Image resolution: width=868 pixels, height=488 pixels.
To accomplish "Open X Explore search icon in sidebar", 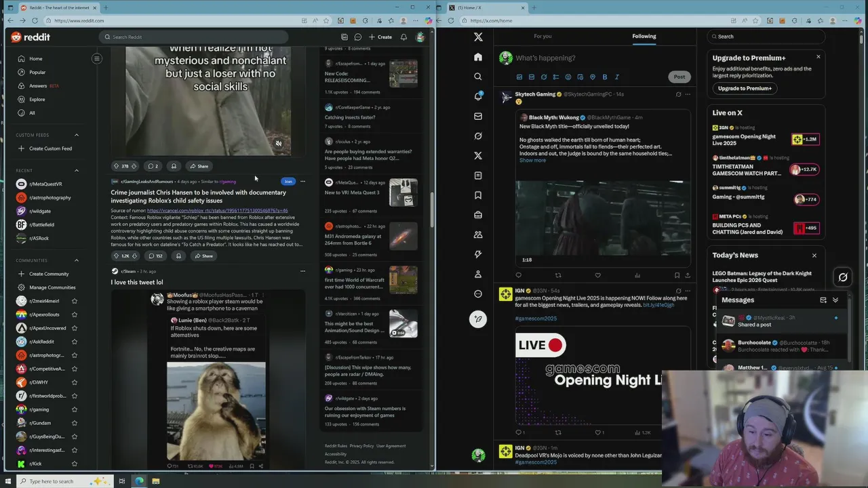I will pyautogui.click(x=478, y=77).
